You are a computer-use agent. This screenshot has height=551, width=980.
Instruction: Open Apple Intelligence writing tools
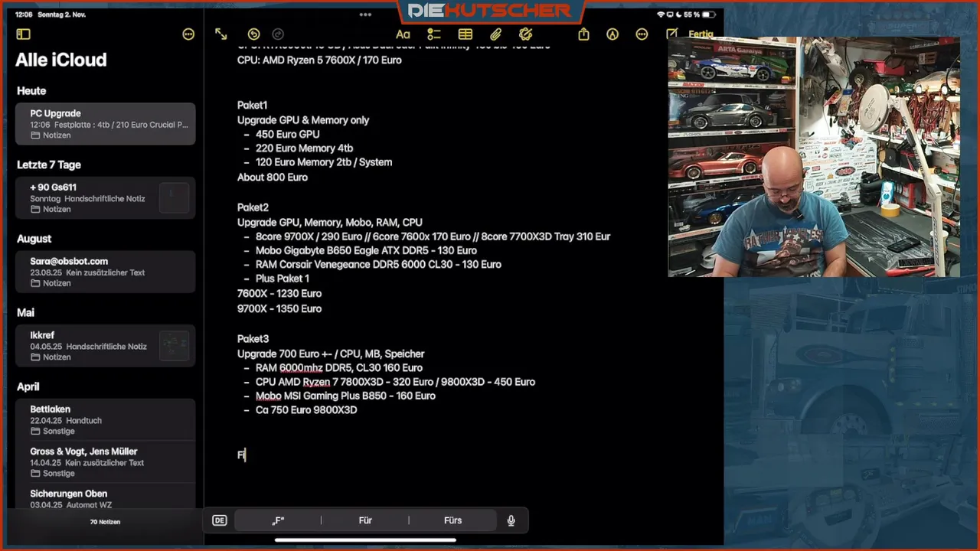(x=525, y=34)
